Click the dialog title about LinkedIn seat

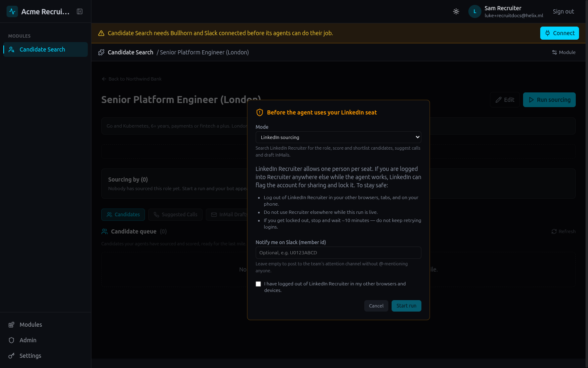(x=322, y=112)
